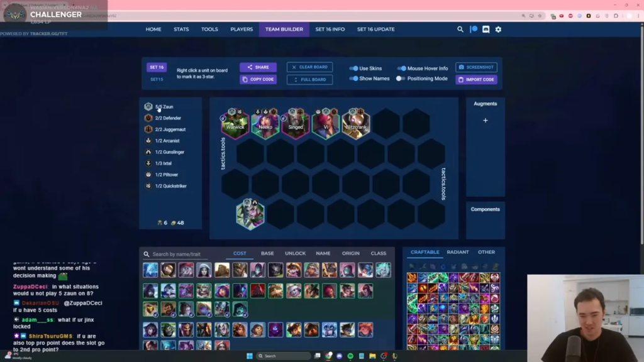Open settings via the gear icon
Screen dimensions: 644x362
click(x=498, y=30)
